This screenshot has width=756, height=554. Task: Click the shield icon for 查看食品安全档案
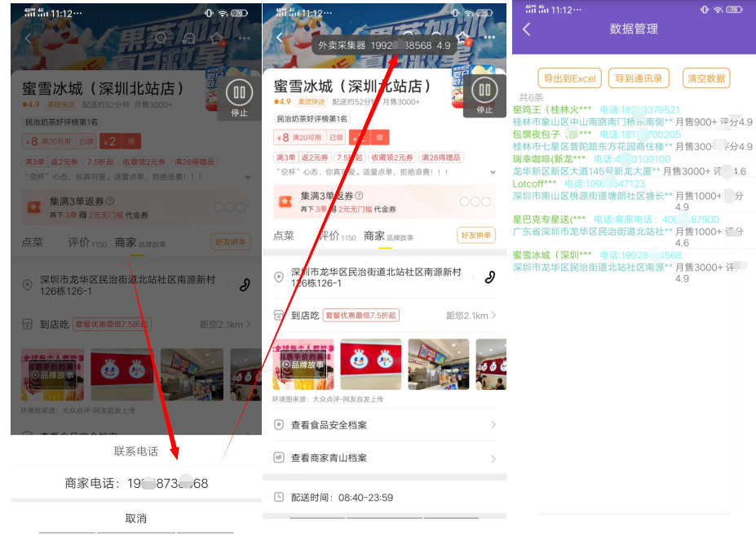(x=279, y=425)
